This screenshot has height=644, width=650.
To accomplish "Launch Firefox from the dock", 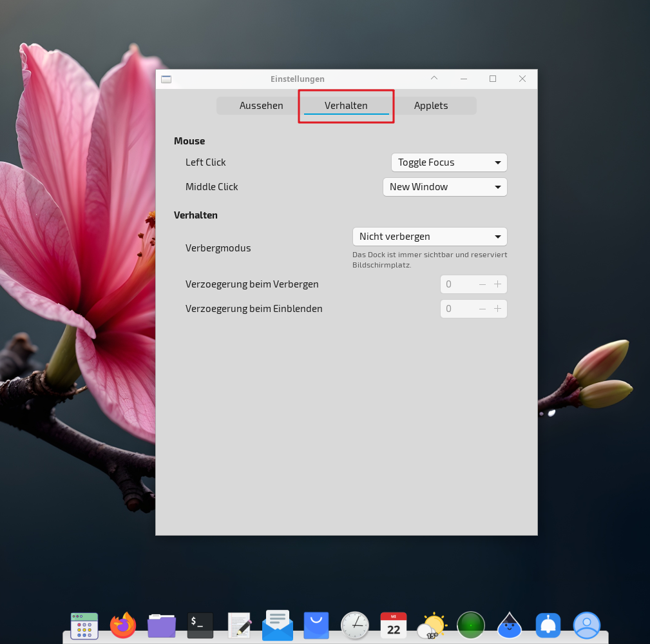I will [123, 625].
